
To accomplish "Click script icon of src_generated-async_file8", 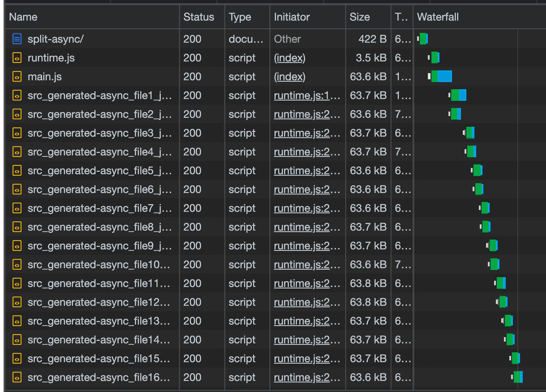I will point(17,227).
